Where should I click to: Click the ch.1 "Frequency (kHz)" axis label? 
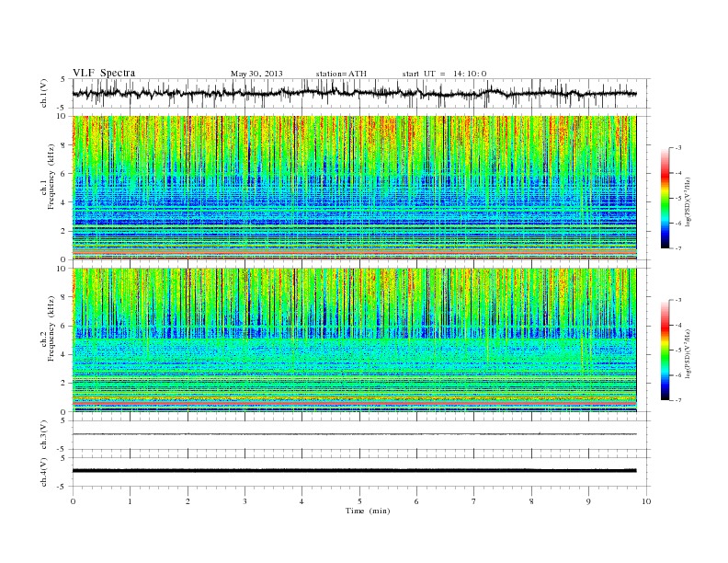tap(51, 177)
